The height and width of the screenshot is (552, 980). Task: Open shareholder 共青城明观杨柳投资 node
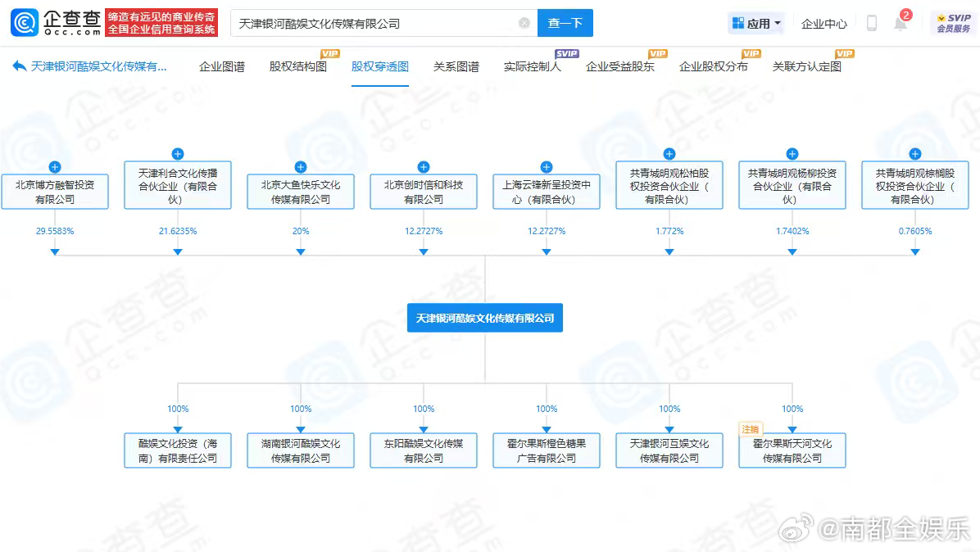tap(792, 185)
